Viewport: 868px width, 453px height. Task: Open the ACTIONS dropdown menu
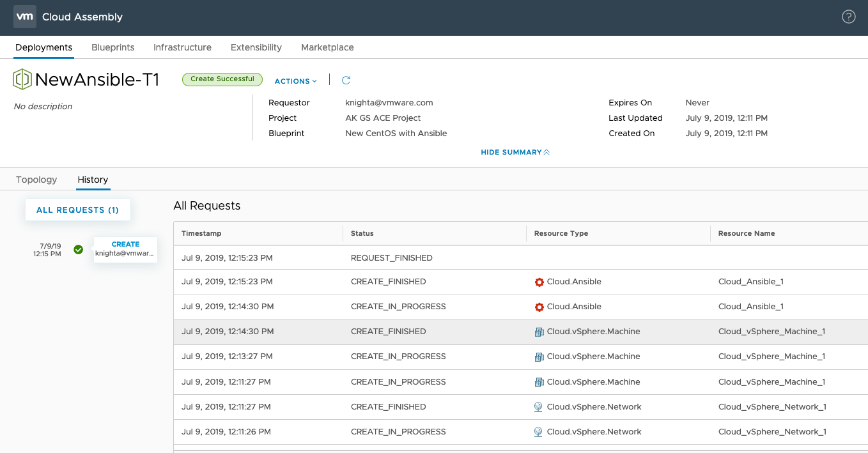[295, 81]
